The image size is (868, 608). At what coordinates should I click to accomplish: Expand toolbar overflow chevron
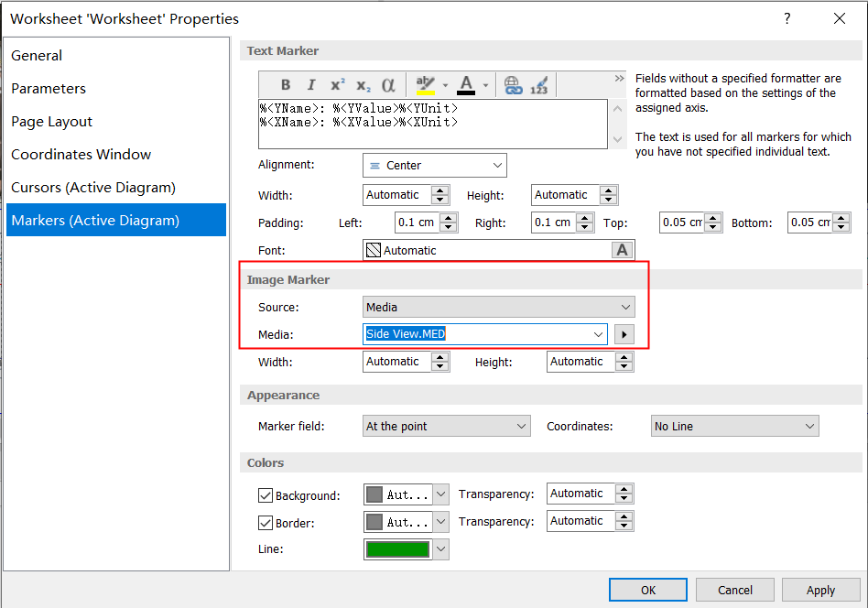pos(619,78)
